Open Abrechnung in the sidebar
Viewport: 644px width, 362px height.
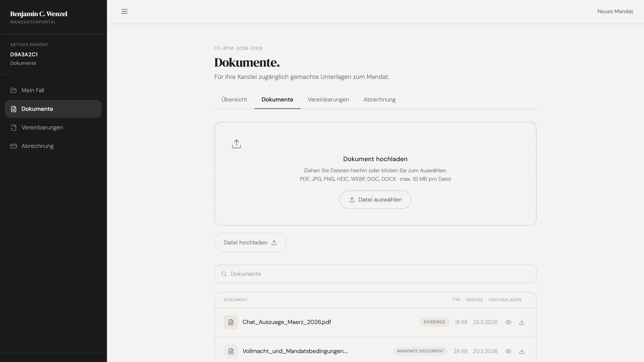point(38,146)
